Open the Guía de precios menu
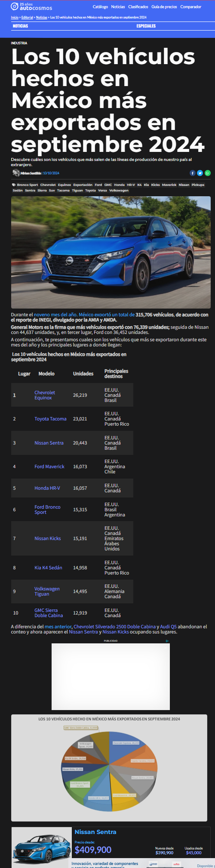 (x=165, y=7)
